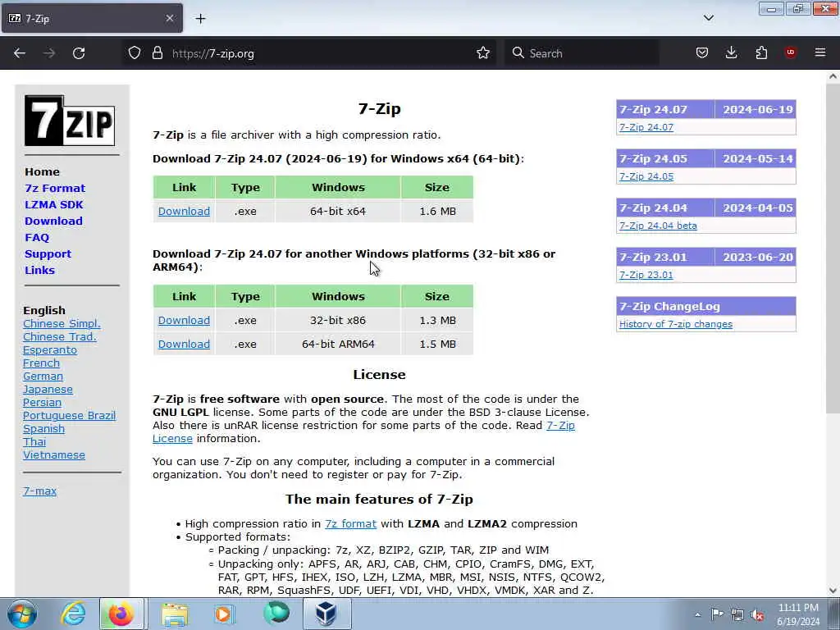
Task: Open 7-Zip 24.04 beta link
Action: (x=658, y=226)
